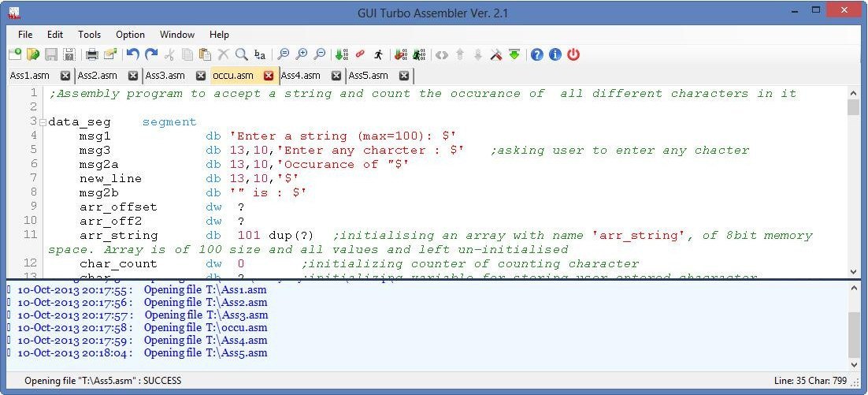Click log entry 'Opening file T:\Ass5.asm'
Screen dimensions: 868x395
click(206, 353)
